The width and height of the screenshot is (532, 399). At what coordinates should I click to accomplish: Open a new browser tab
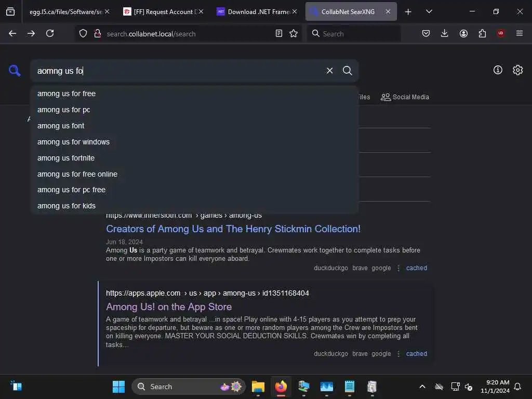(408, 12)
